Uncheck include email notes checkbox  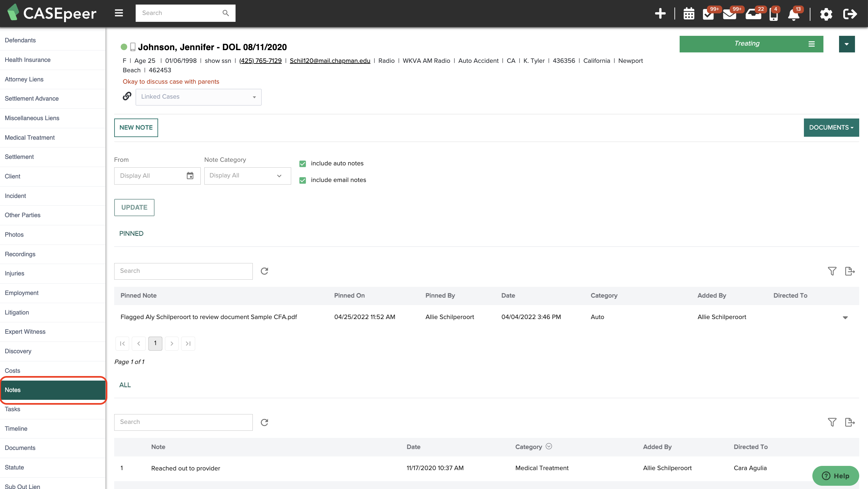click(303, 180)
